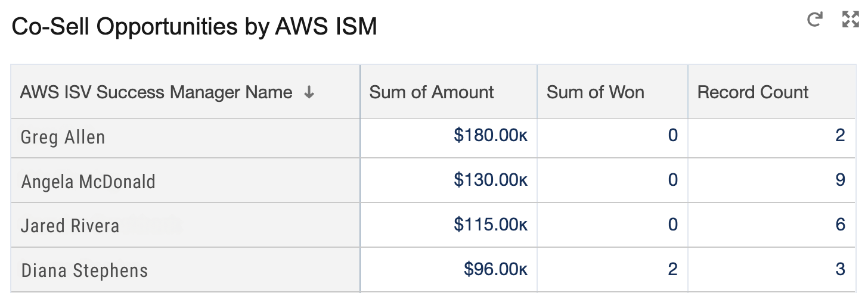Select the Diana Stephens row name
The width and height of the screenshot is (868, 293).
pyautogui.click(x=85, y=270)
